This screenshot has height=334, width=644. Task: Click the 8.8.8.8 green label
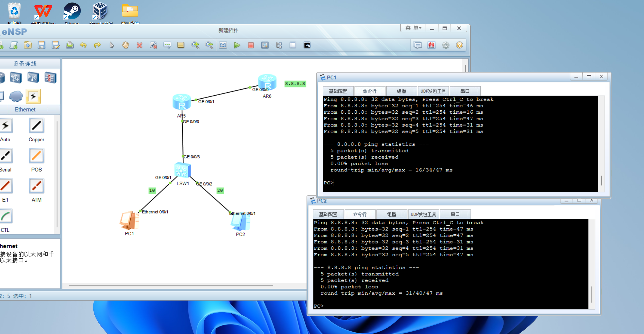tap(295, 83)
